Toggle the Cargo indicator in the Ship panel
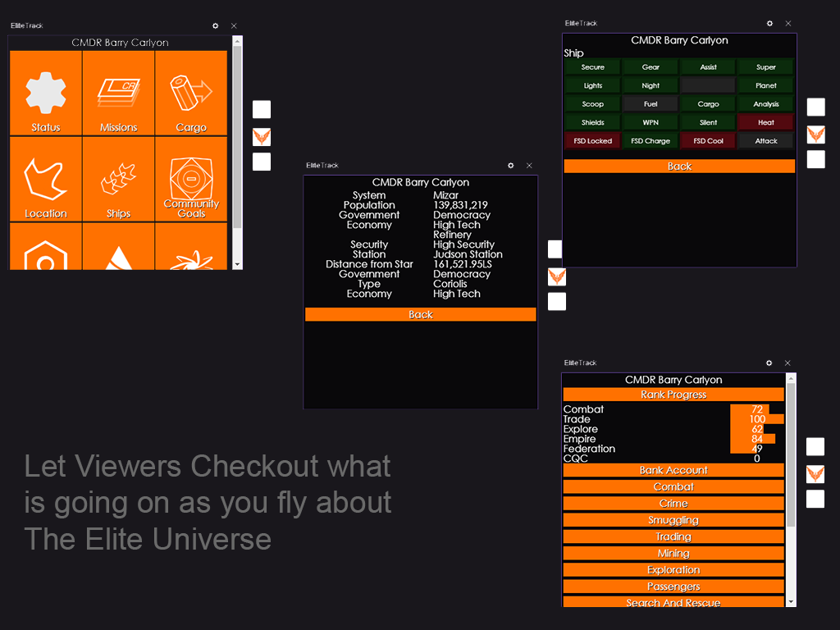Viewport: 840px width, 630px height. pos(708,104)
